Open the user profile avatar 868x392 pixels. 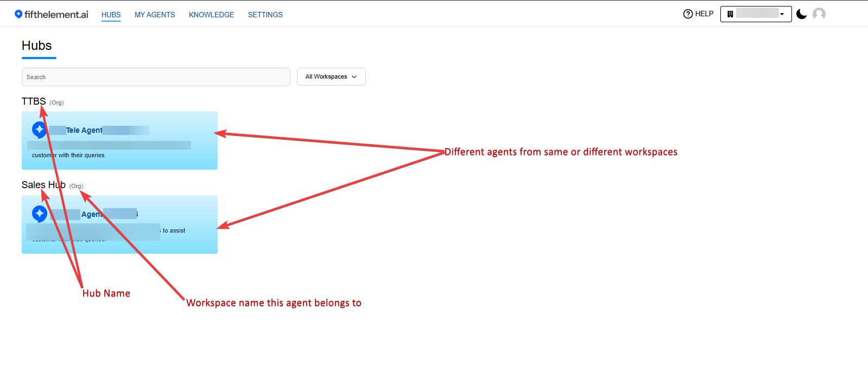click(x=819, y=14)
